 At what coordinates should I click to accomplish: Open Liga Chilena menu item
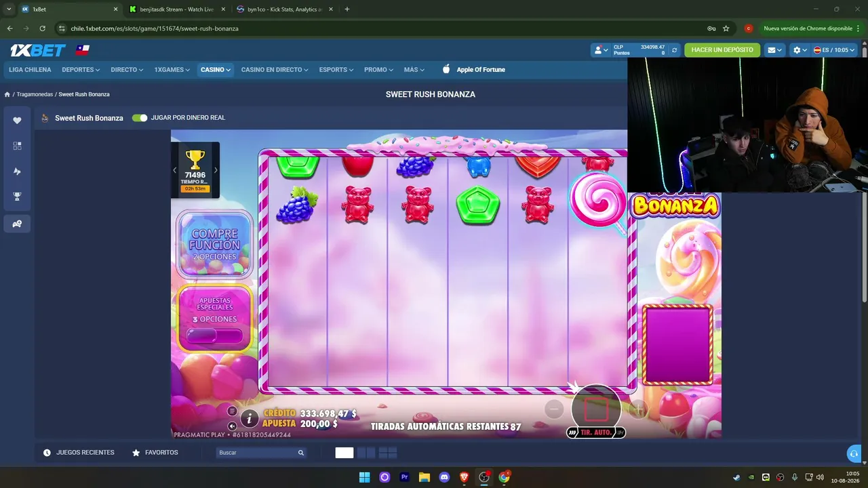(30, 70)
